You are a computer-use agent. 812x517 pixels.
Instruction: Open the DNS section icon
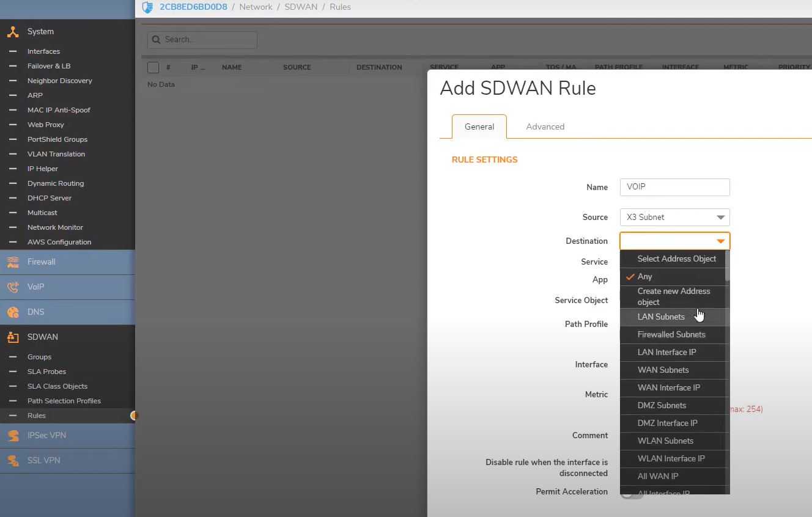13,312
